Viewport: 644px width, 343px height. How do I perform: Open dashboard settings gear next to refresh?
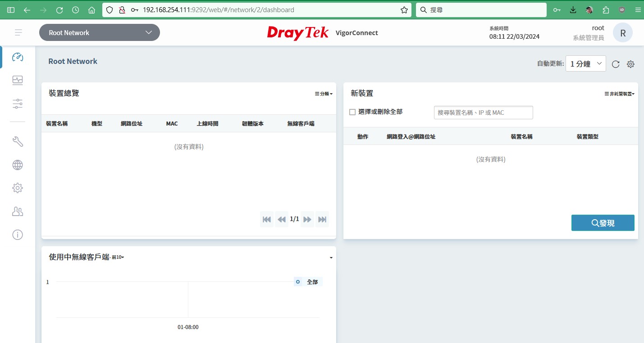coord(630,64)
